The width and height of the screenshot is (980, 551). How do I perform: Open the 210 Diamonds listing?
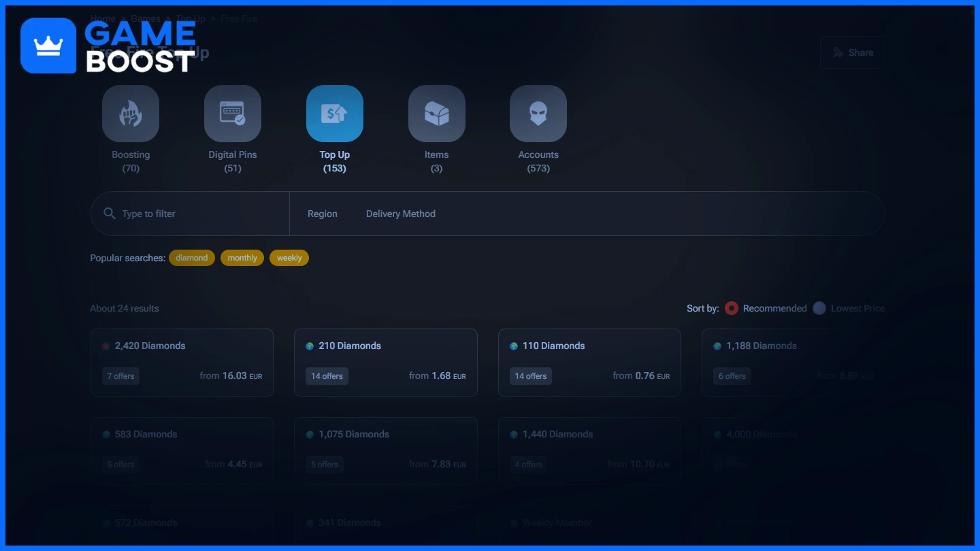[x=386, y=363]
